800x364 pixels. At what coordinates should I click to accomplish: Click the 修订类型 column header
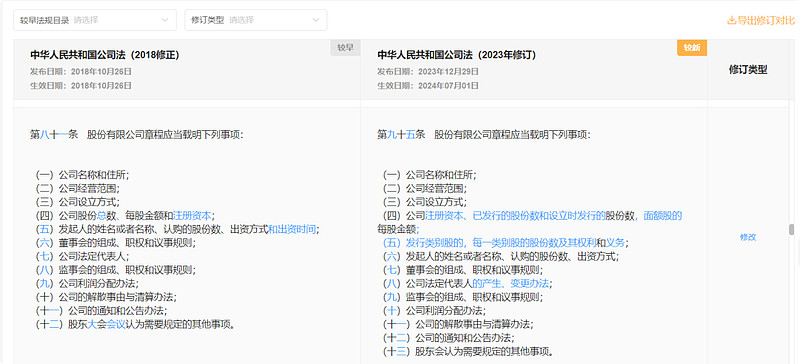click(x=748, y=70)
